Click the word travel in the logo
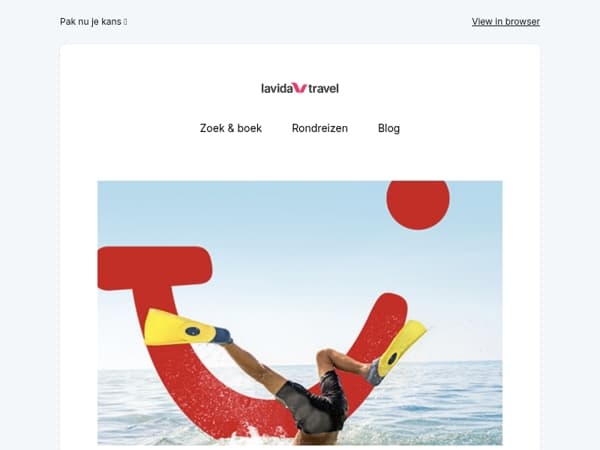This screenshot has height=450, width=600. (323, 88)
